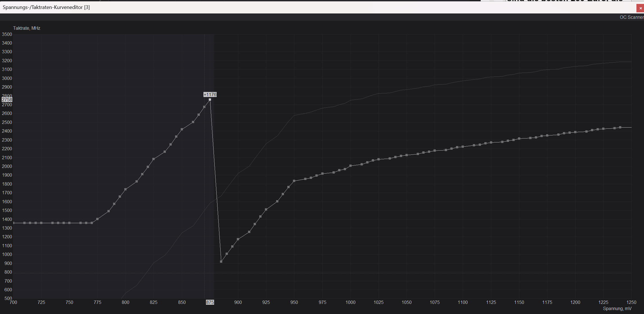
Task: Select the curve point at 1150 mV
Action: (519, 138)
